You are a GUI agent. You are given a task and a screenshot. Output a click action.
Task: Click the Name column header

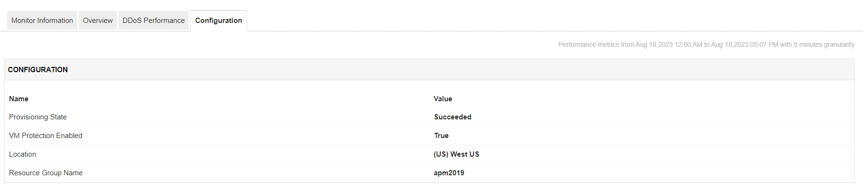point(19,99)
